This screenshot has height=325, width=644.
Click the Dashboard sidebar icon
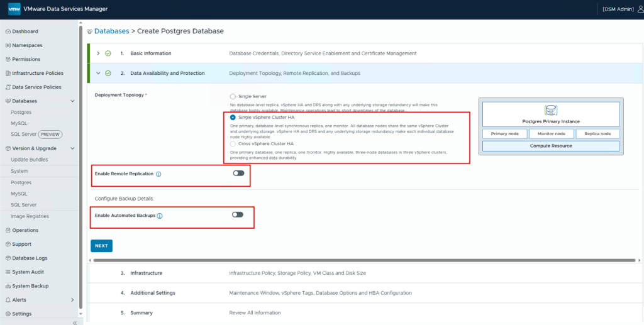point(8,31)
